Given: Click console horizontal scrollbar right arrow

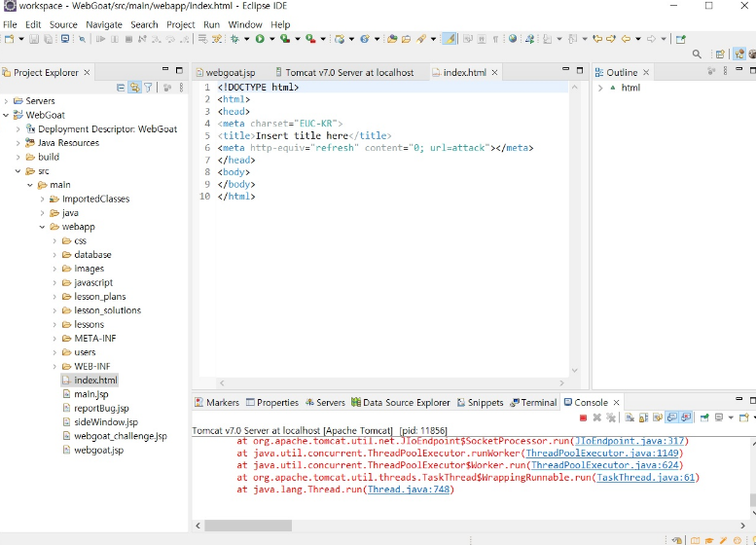Looking at the screenshot, I should (742, 526).
